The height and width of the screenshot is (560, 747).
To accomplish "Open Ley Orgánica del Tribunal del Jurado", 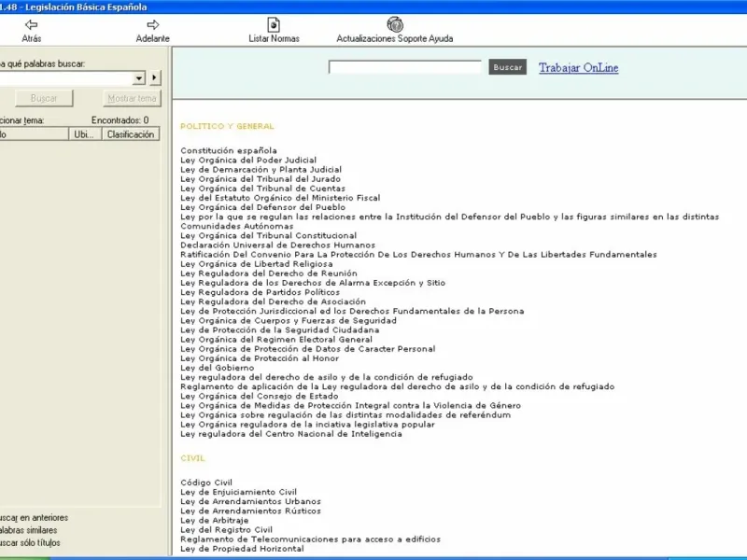I will (261, 179).
